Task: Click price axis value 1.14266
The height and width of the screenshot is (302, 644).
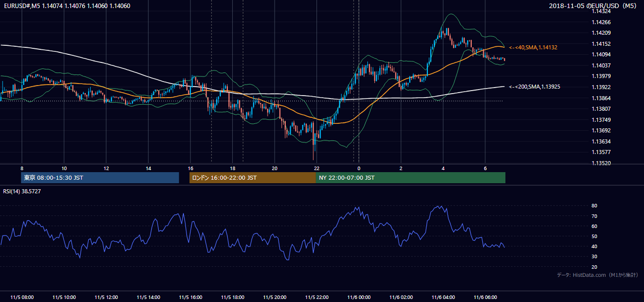Action: pos(601,22)
